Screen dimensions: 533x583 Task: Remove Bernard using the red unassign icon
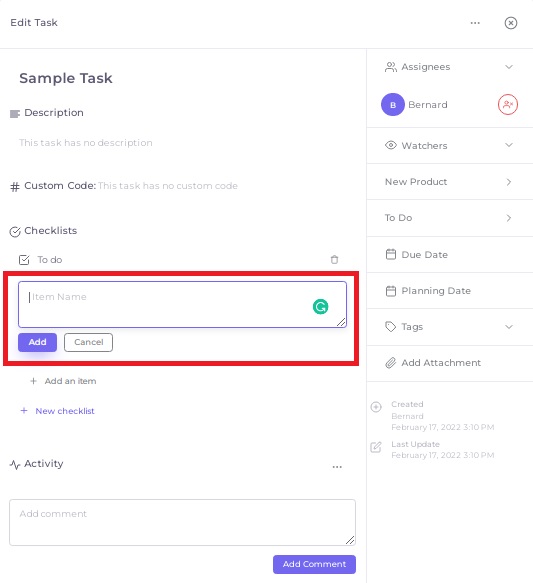(507, 104)
